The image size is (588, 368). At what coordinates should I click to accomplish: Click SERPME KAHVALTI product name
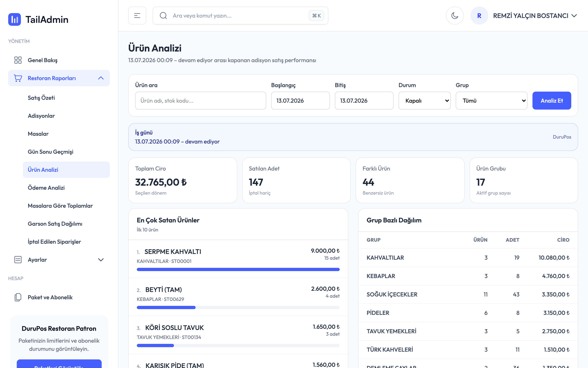(173, 252)
